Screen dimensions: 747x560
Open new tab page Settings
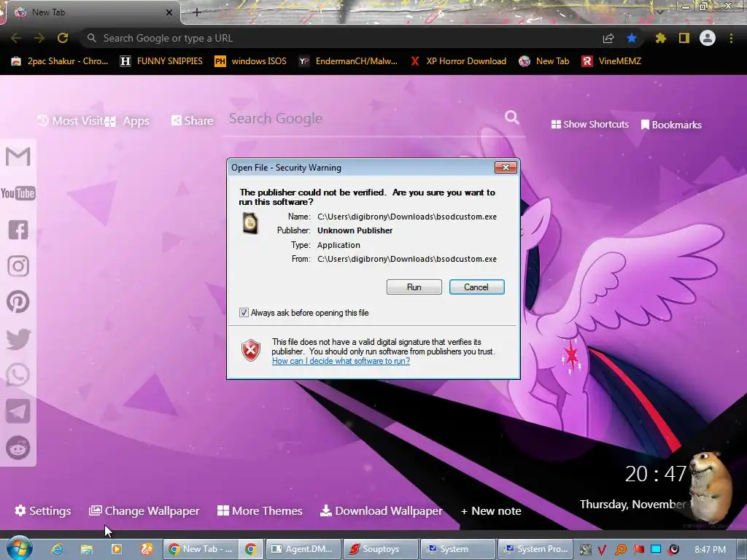pyautogui.click(x=43, y=511)
